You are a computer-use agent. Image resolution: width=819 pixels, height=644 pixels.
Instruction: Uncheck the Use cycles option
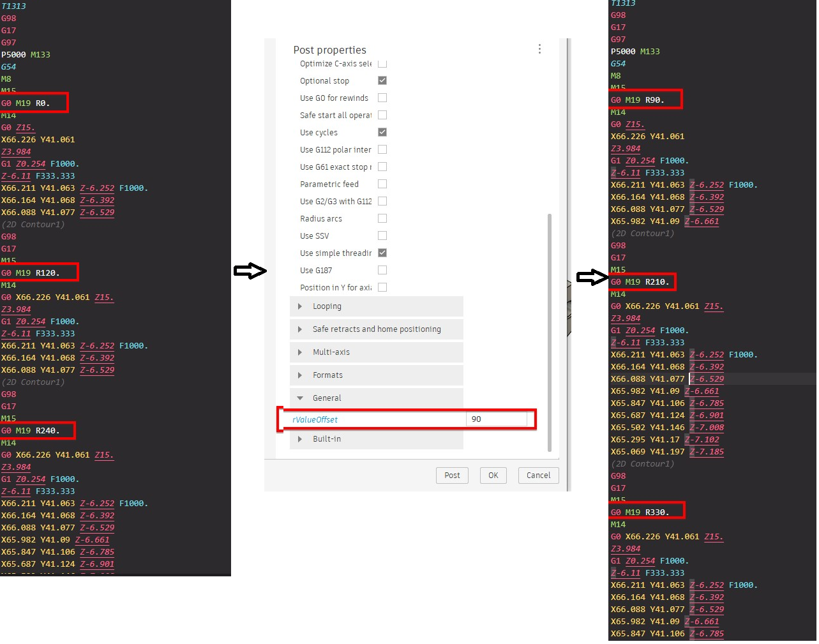[382, 132]
